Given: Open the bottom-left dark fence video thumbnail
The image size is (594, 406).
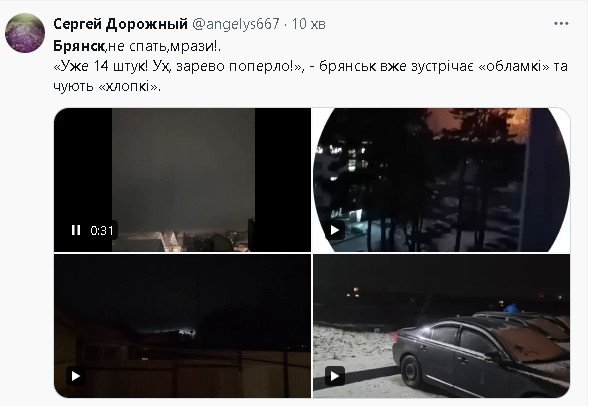Looking at the screenshot, I should tap(182, 326).
